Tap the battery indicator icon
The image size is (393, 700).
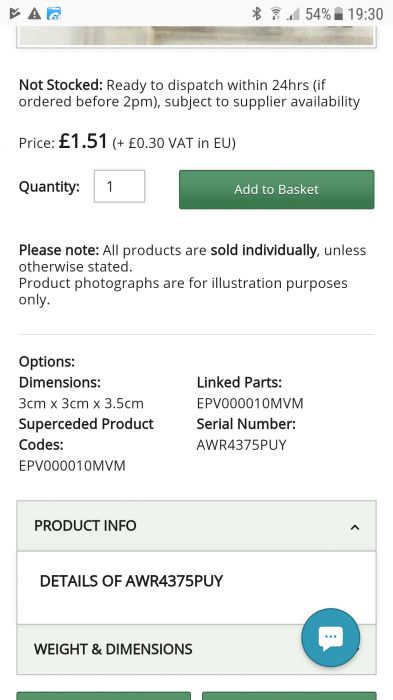[339, 14]
